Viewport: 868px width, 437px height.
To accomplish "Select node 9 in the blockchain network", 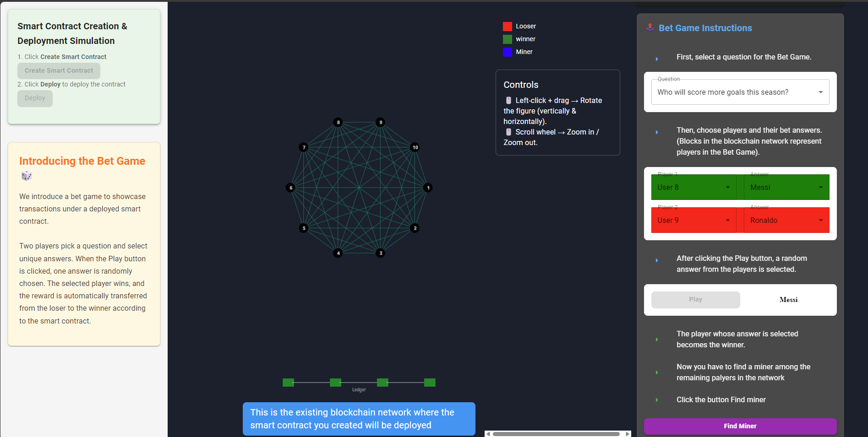I will click(380, 122).
